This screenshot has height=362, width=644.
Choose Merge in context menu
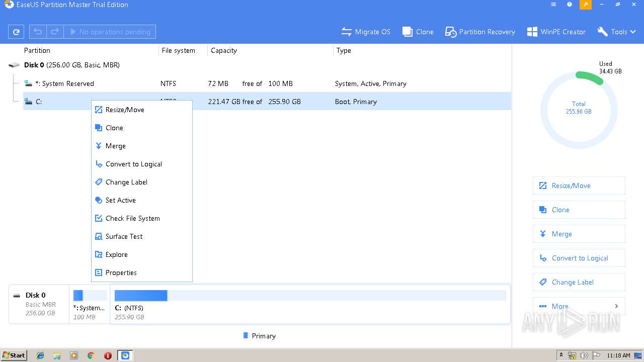coord(142,146)
